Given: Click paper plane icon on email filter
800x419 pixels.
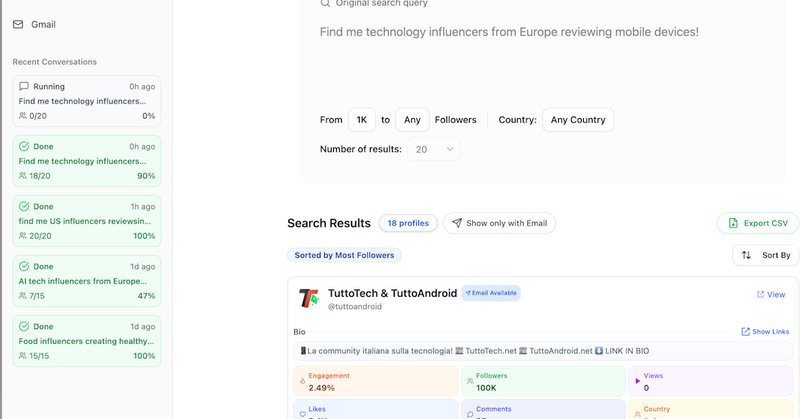Looking at the screenshot, I should point(457,223).
